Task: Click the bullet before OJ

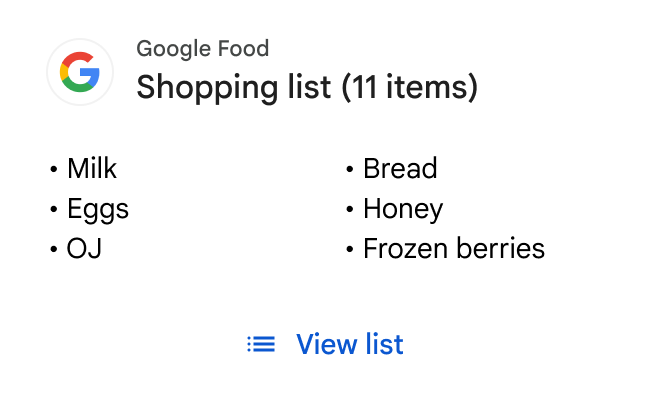Action: point(53,250)
